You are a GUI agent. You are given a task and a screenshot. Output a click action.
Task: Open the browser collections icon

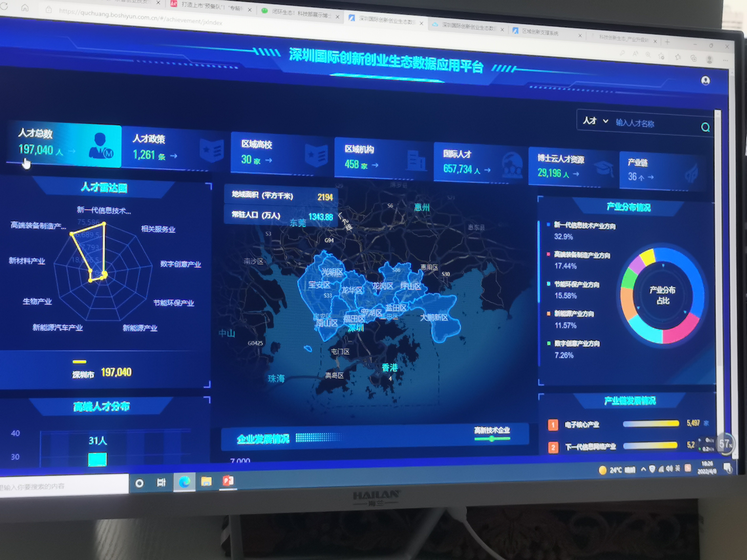point(693,58)
